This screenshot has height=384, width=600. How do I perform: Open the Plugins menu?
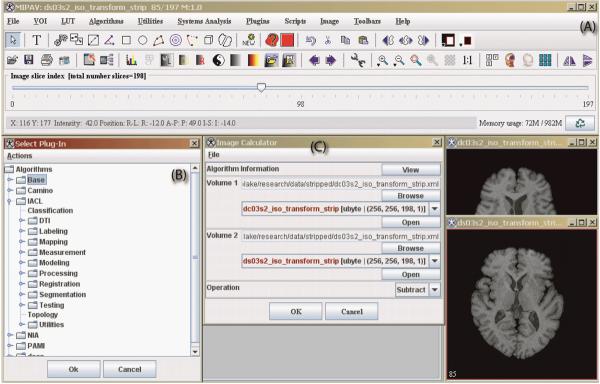[258, 21]
